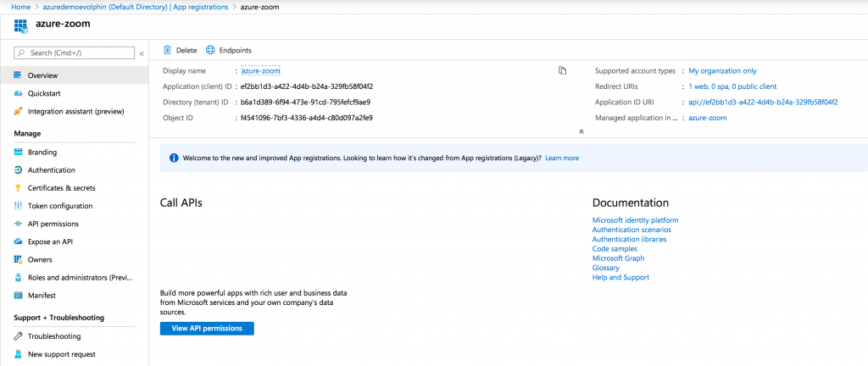The height and width of the screenshot is (366, 868).
Task: Click the Delete toolbar button
Action: click(180, 50)
